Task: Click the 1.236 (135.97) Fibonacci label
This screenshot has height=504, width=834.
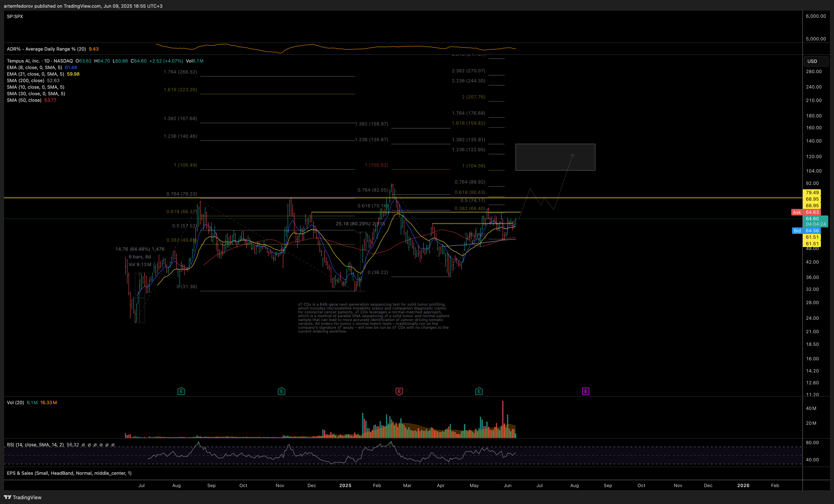Action: (371, 140)
